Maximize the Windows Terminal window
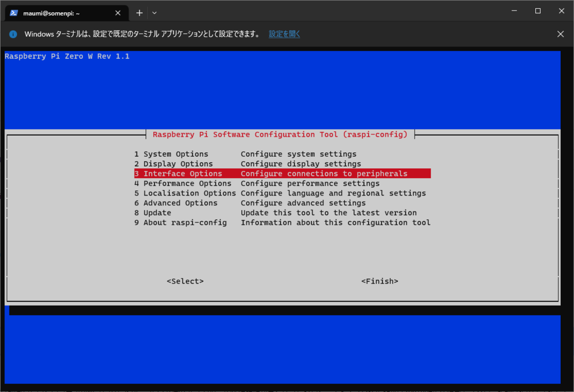This screenshot has width=574, height=392. [538, 11]
